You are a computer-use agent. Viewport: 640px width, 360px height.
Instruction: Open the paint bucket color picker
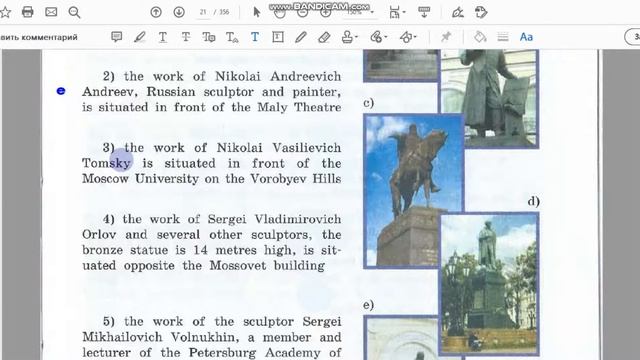[x=480, y=37]
